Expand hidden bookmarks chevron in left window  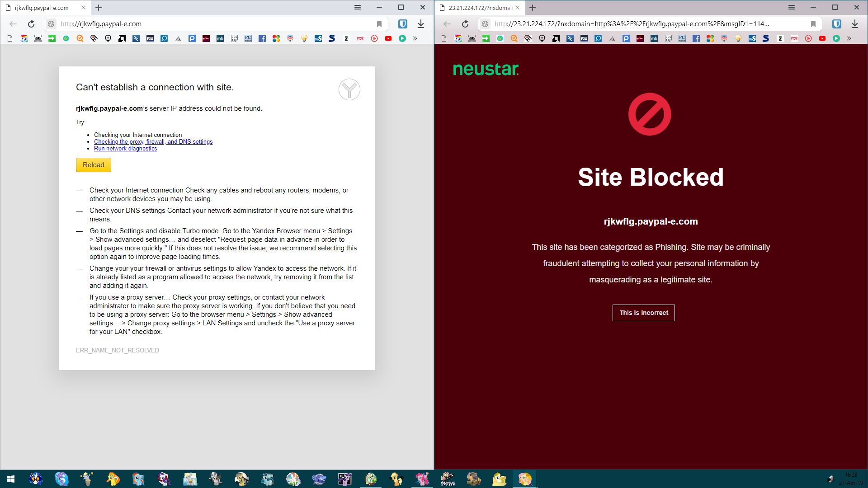[415, 38]
